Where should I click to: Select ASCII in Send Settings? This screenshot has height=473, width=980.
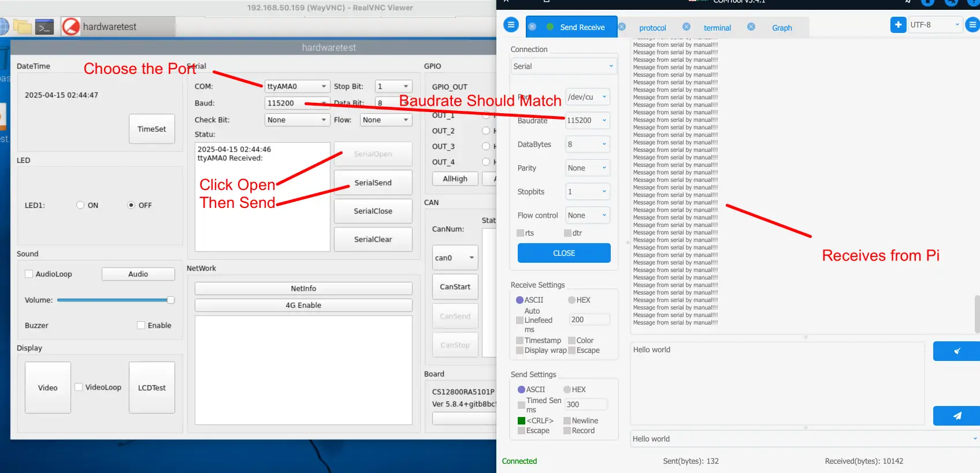521,389
